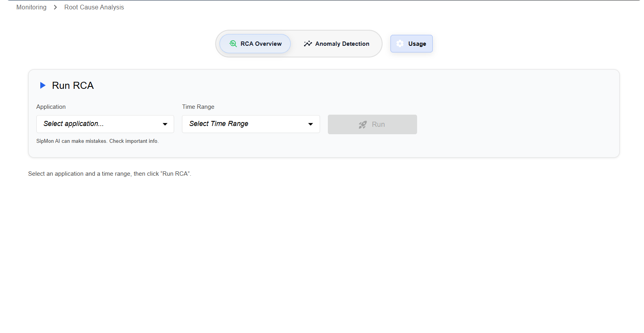Click the Anomaly Detection chart line icon

[x=308, y=44]
